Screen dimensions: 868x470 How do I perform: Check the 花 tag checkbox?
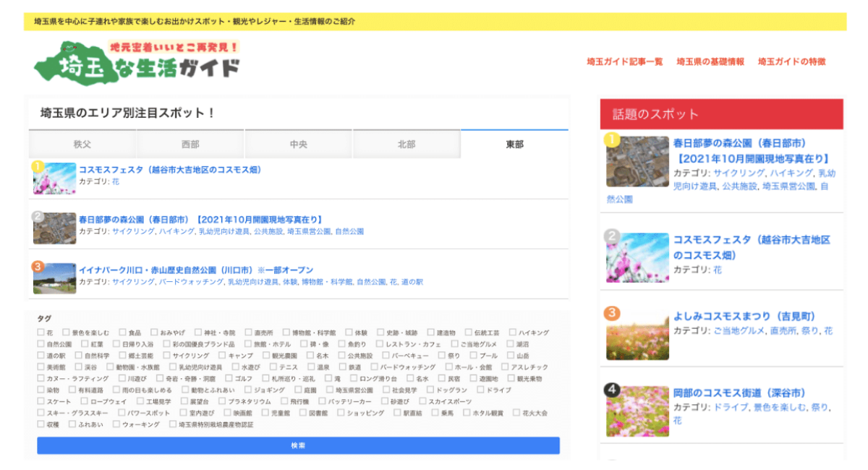(x=41, y=333)
